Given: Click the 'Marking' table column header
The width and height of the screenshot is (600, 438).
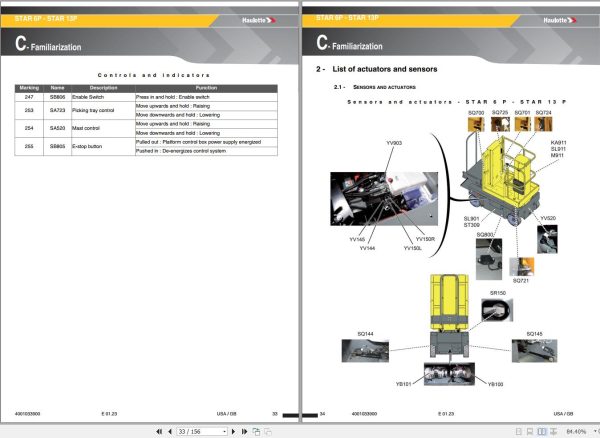Looking at the screenshot, I should [29, 88].
